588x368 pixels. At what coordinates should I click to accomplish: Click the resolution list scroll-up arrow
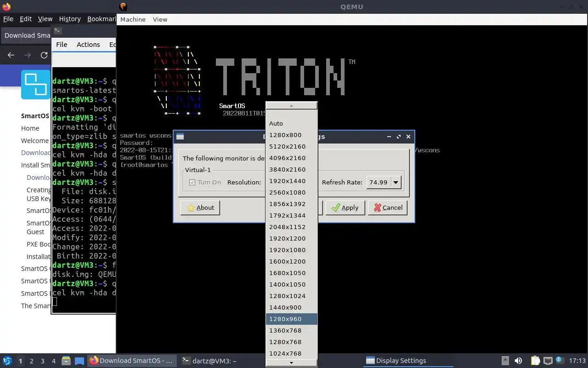(291, 106)
